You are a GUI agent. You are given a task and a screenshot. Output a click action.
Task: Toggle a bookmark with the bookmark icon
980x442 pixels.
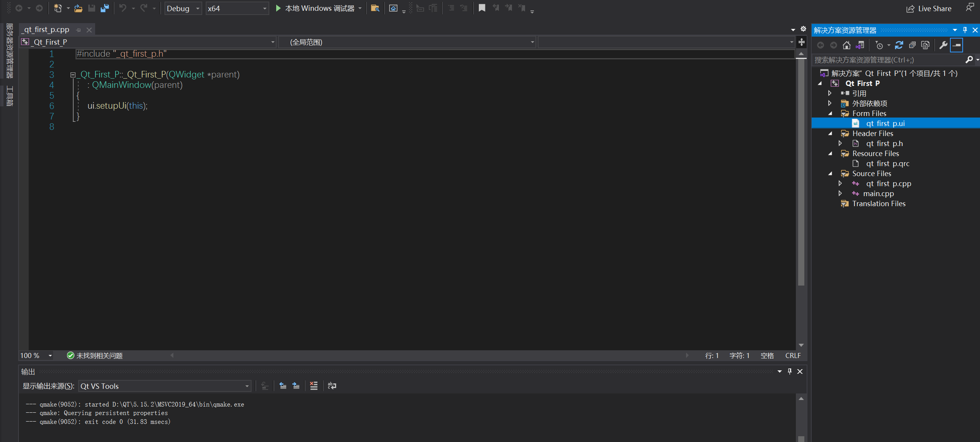482,8
